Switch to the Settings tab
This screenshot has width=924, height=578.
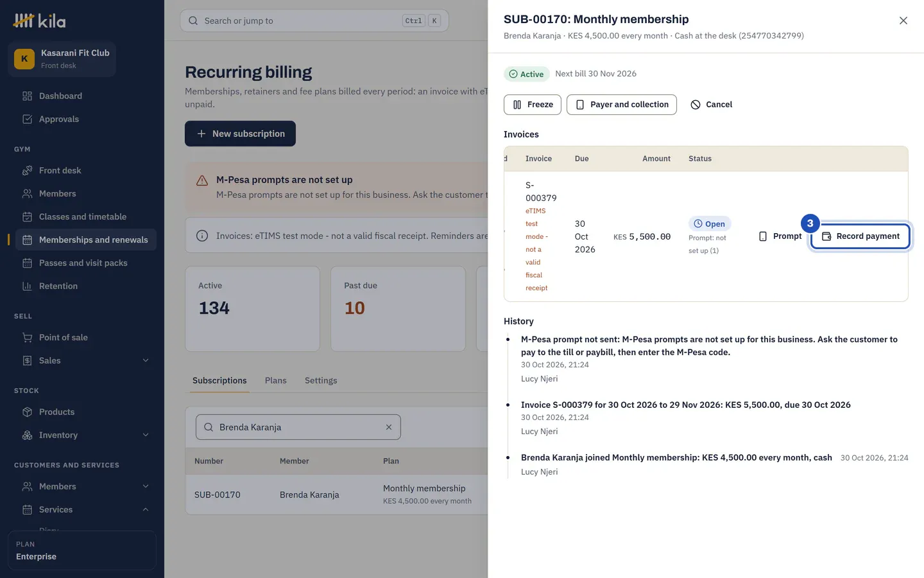pyautogui.click(x=321, y=380)
